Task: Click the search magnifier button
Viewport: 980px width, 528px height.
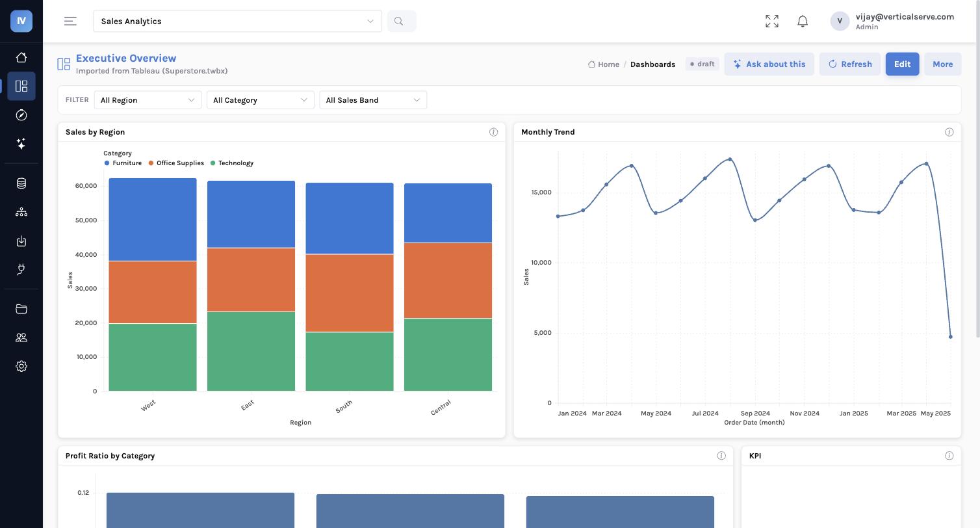Action: coord(402,21)
